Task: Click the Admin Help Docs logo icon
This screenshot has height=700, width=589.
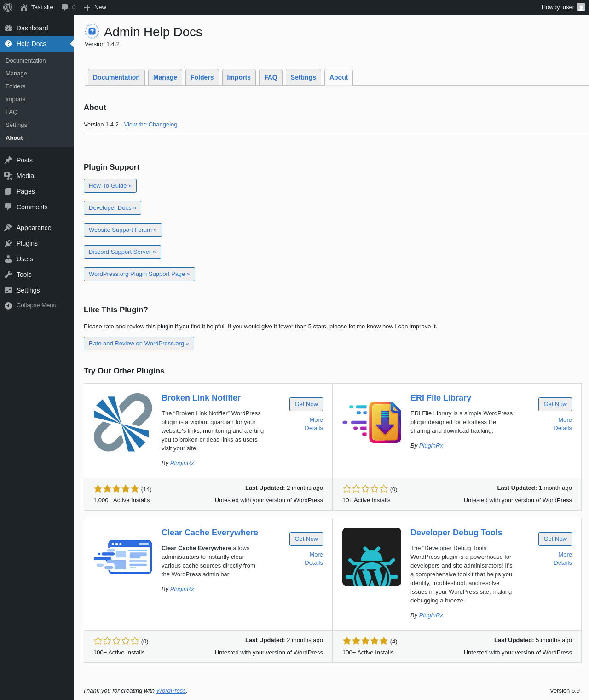Action: coord(92,31)
